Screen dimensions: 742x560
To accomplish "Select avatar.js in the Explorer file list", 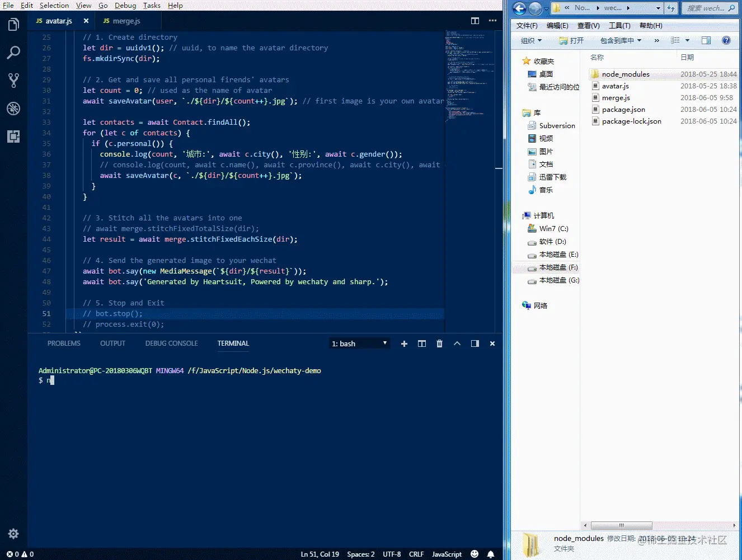I will pyautogui.click(x=615, y=86).
